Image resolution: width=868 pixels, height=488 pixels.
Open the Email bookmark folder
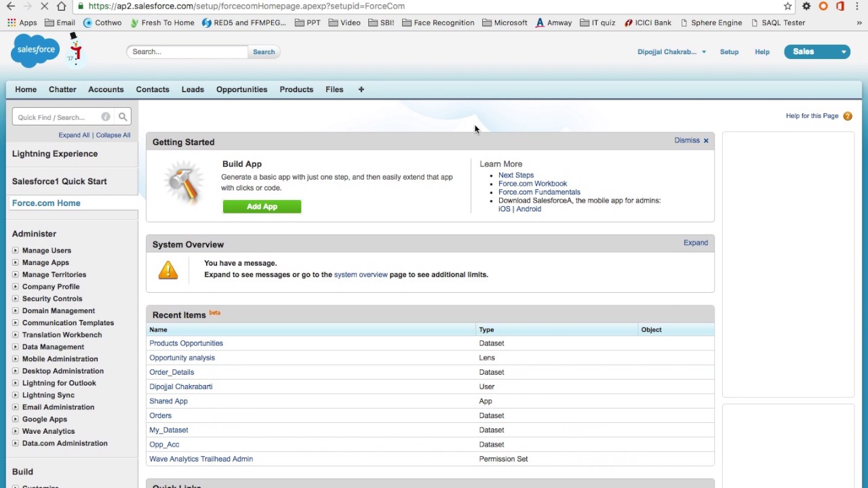(60, 22)
